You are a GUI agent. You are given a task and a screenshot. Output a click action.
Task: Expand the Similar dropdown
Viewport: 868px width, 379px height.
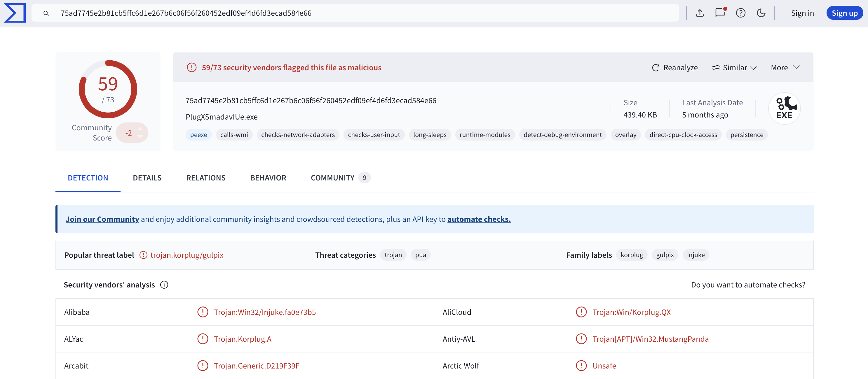pos(734,68)
